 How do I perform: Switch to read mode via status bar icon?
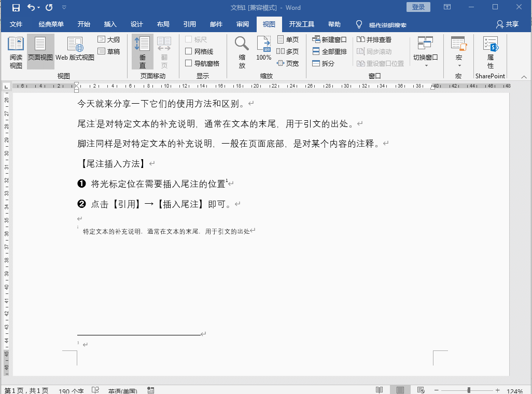pyautogui.click(x=380, y=390)
